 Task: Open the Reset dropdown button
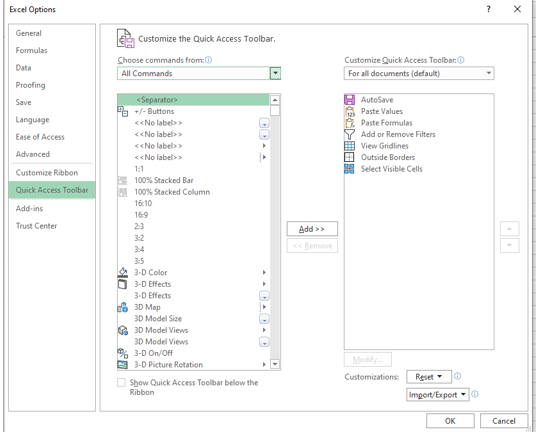coord(429,377)
